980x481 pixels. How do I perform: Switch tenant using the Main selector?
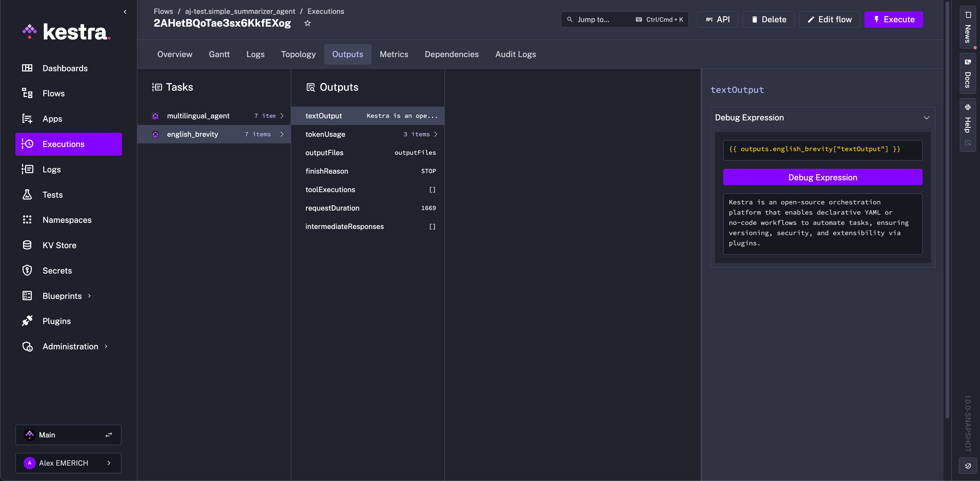click(x=68, y=435)
